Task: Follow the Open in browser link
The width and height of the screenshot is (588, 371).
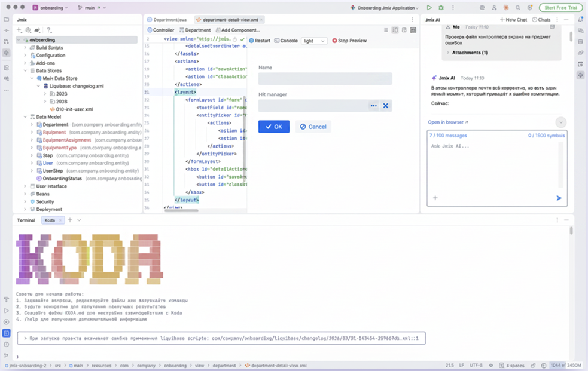Action: 448,122
